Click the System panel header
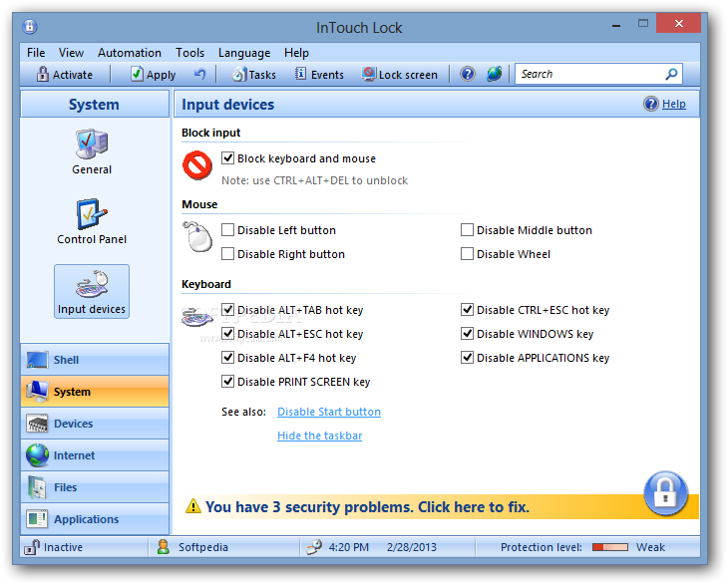This screenshot has height=585, width=728. pyautogui.click(x=95, y=105)
